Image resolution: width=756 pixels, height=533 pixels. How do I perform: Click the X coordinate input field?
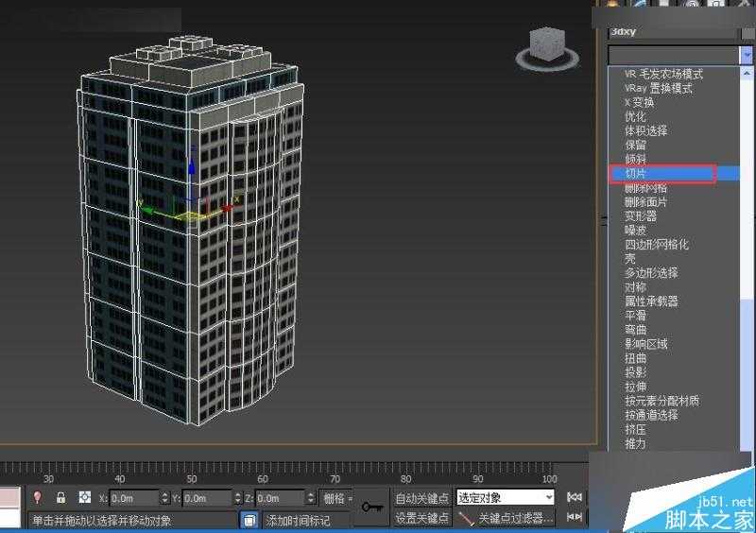click(x=135, y=498)
